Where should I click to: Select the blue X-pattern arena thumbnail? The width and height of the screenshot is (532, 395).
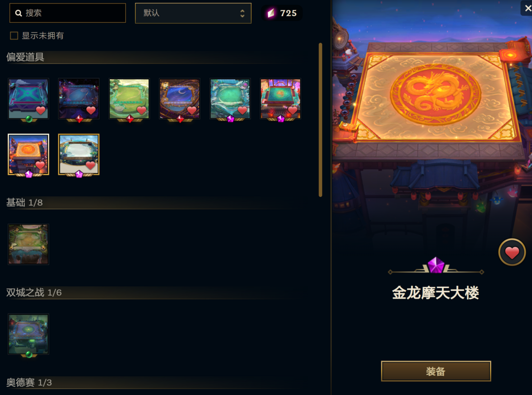[x=29, y=99]
